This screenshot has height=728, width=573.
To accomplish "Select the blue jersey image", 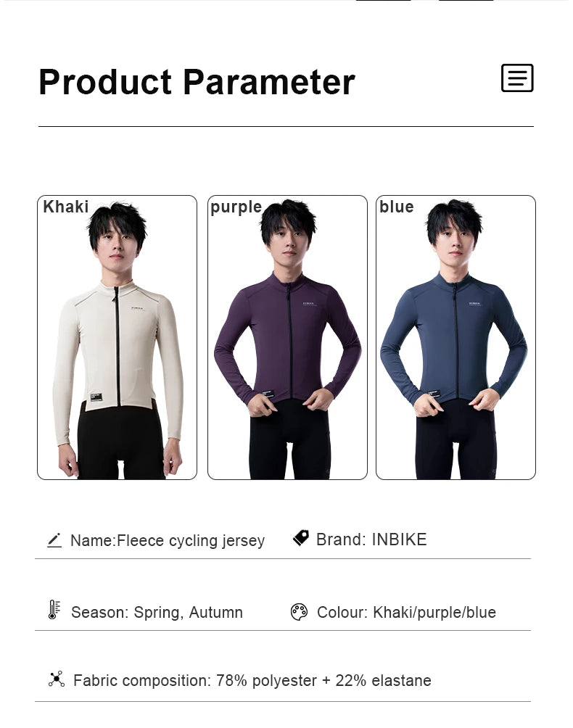I will (455, 338).
